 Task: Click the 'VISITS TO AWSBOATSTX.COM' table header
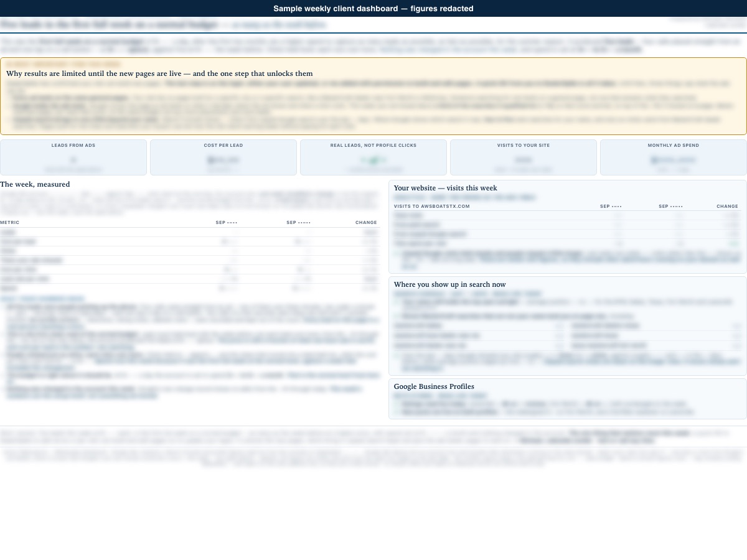[x=432, y=206]
